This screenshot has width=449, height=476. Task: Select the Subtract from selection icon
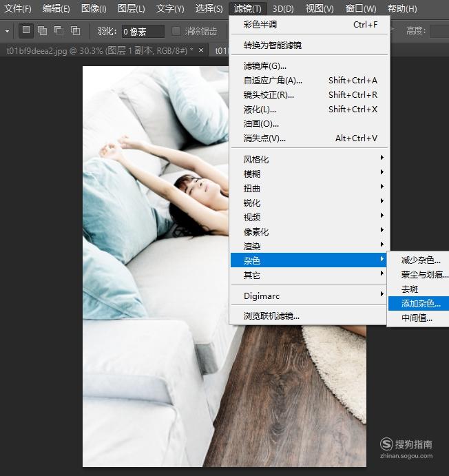[x=59, y=31]
